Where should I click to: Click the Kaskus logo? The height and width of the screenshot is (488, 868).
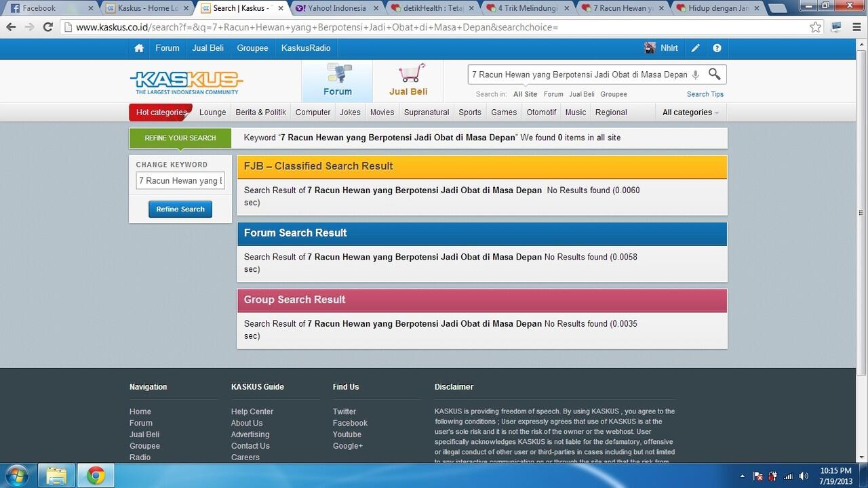[186, 82]
